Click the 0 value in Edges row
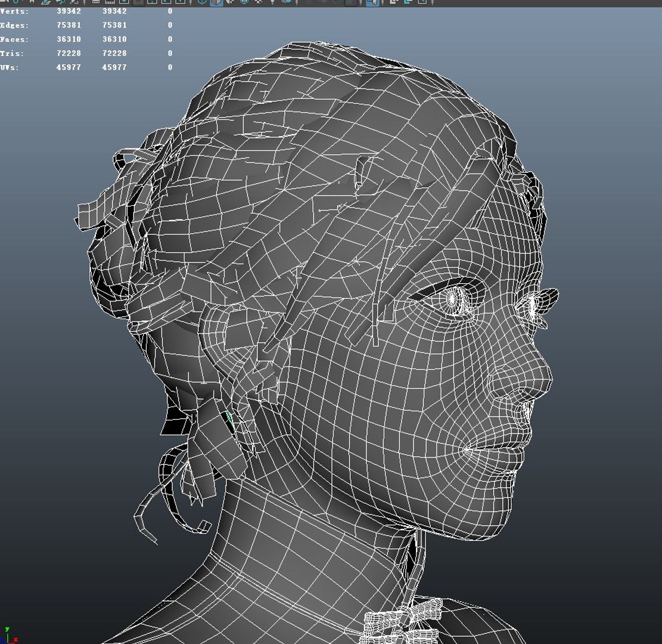 (x=170, y=25)
